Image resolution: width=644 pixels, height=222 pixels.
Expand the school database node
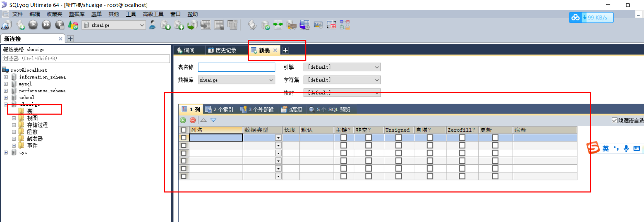(6, 97)
